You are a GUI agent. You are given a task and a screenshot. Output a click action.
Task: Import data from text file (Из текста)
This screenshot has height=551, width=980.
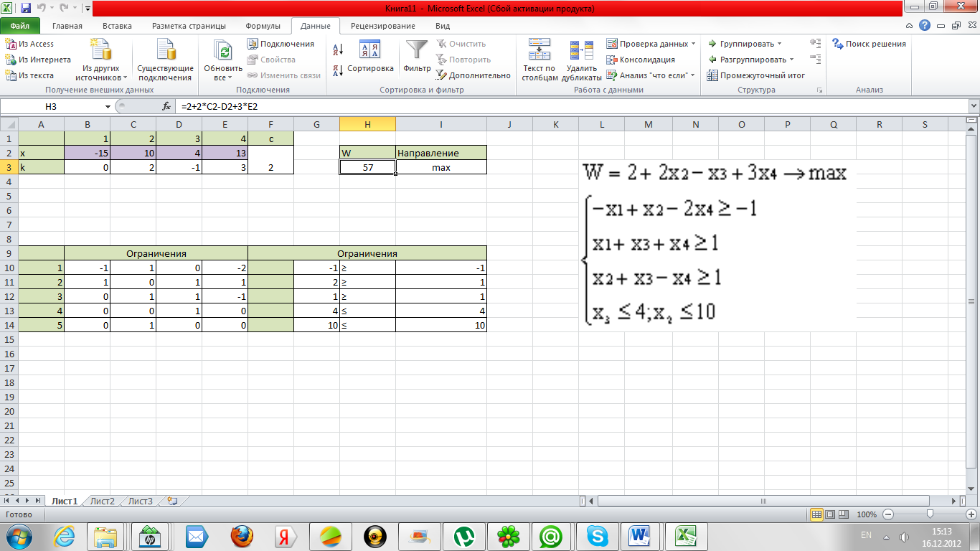[x=30, y=75]
